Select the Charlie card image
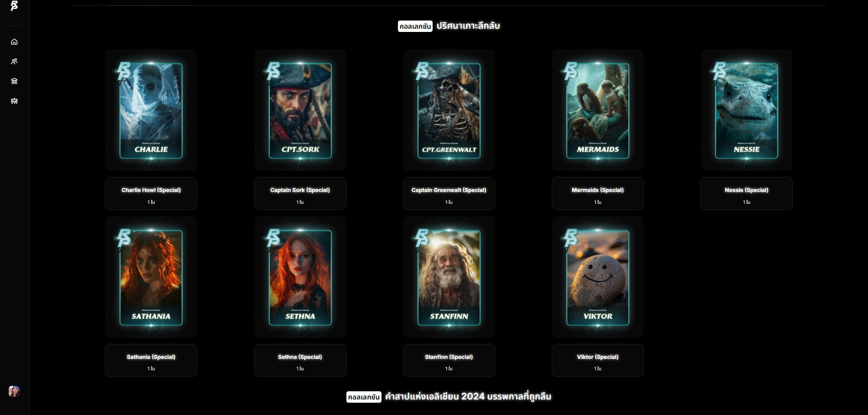Image resolution: width=868 pixels, height=415 pixels. click(x=151, y=110)
